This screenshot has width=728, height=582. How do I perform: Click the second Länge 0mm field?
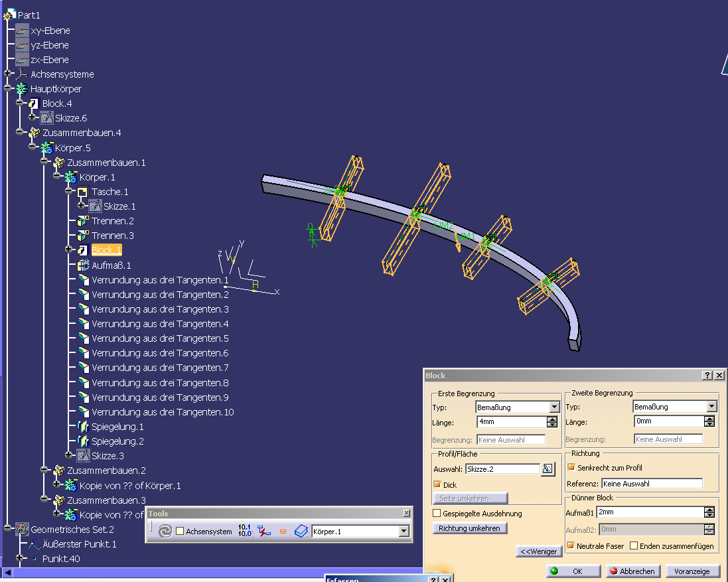pos(669,421)
